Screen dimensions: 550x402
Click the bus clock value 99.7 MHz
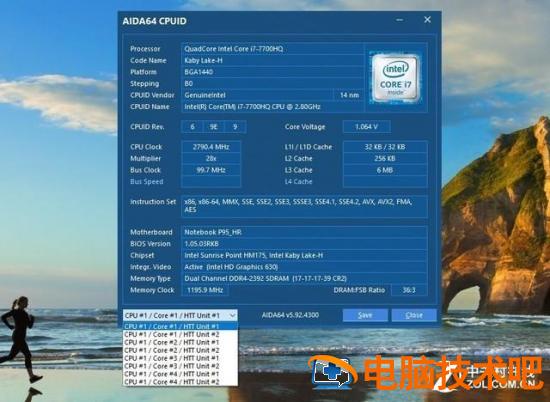pos(211,170)
